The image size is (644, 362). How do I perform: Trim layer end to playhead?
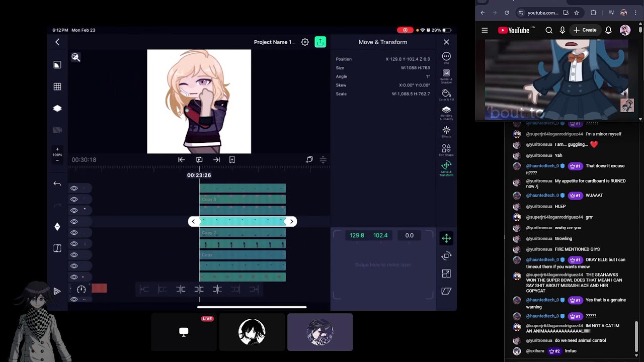click(x=217, y=289)
